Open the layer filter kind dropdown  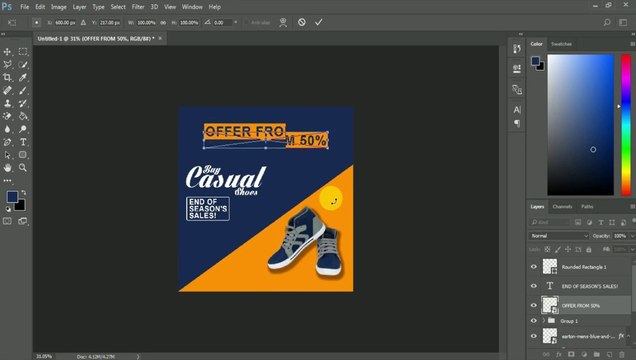coord(550,222)
